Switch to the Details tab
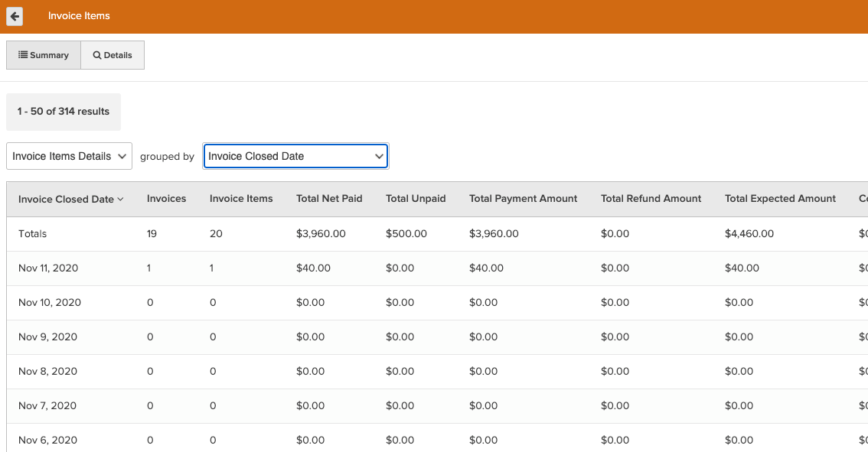868x452 pixels. click(x=113, y=54)
